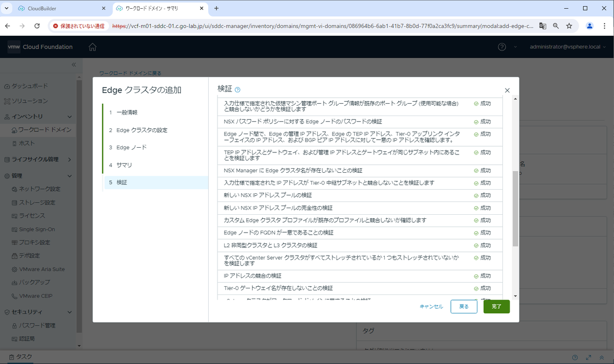This screenshot has width=614, height=364.
Task: Click the browser URL address field
Action: tap(322, 26)
